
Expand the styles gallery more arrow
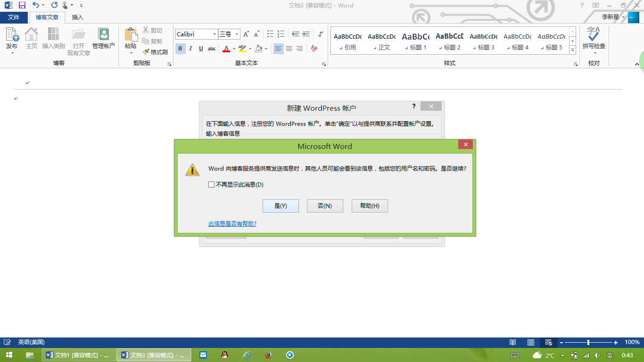[x=573, y=49]
